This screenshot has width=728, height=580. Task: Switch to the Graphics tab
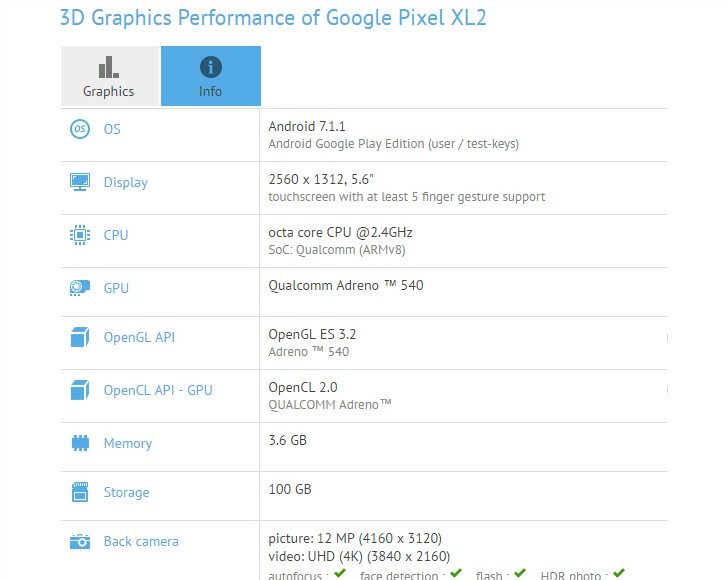(x=109, y=77)
